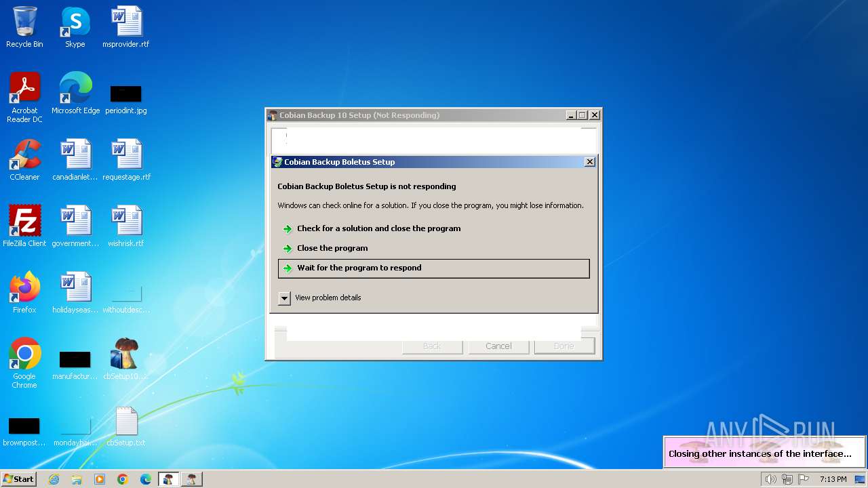Click the Done button in setup window

pos(564,346)
